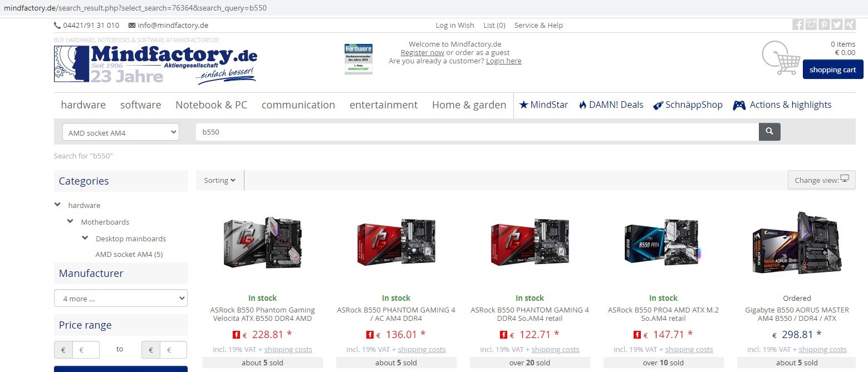Open the AMD socket AM4 category dropdown

(x=121, y=132)
